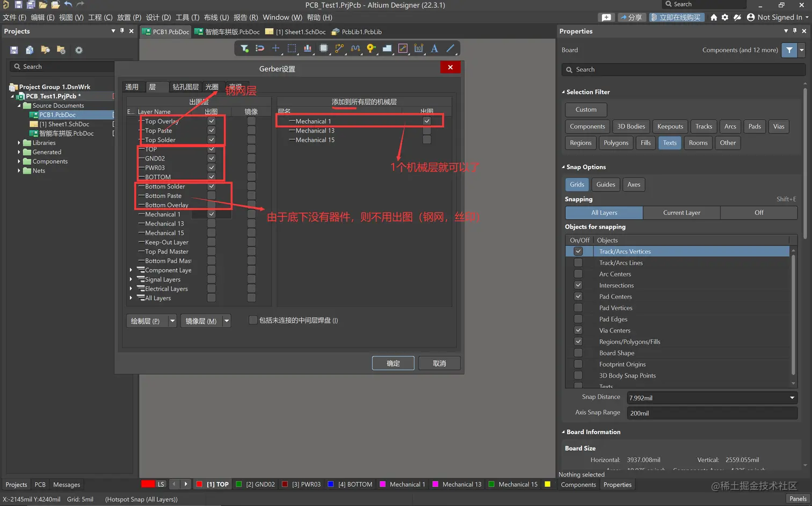Check Mechanical 13 checkbox in right list
Screen dimensions: 812x506
[x=427, y=131]
